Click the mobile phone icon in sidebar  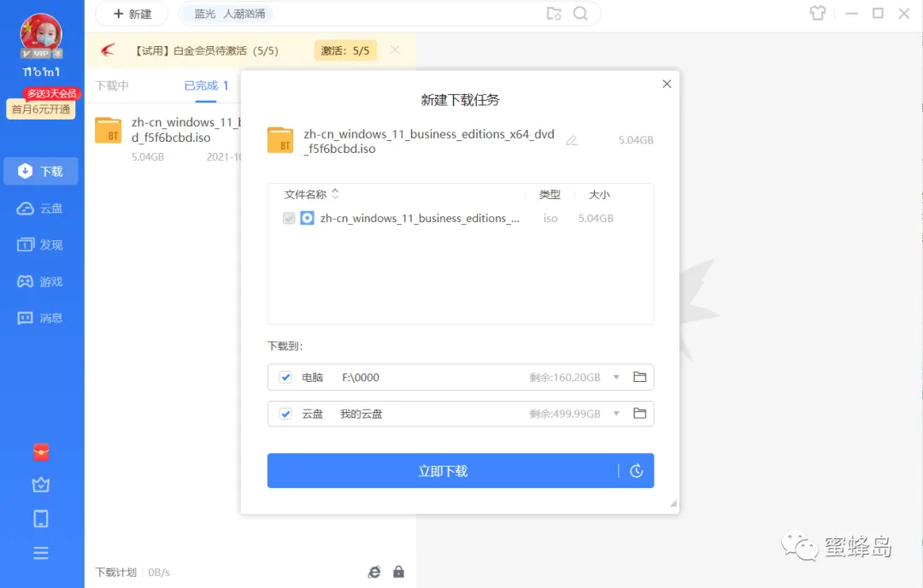[41, 519]
